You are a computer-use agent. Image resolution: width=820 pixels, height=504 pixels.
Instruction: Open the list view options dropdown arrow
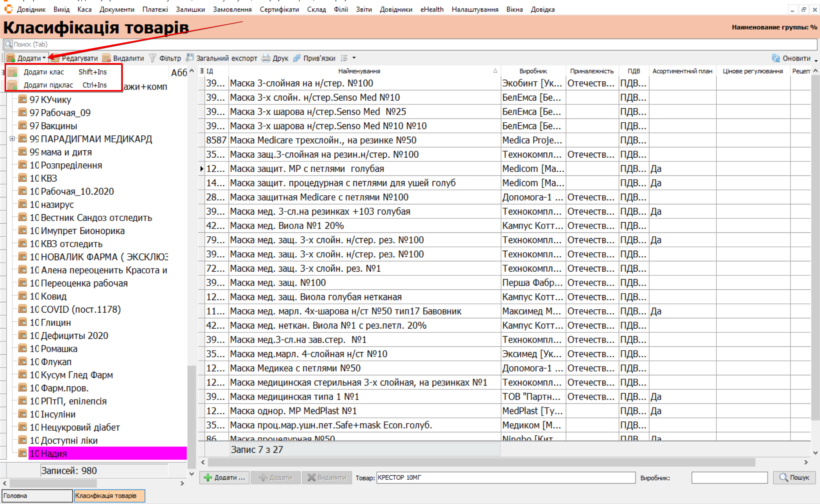click(354, 58)
